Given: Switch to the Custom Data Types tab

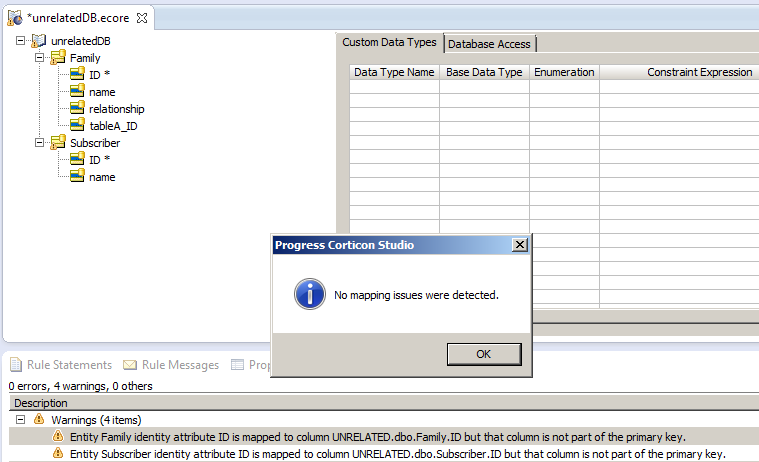Looking at the screenshot, I should click(x=389, y=43).
